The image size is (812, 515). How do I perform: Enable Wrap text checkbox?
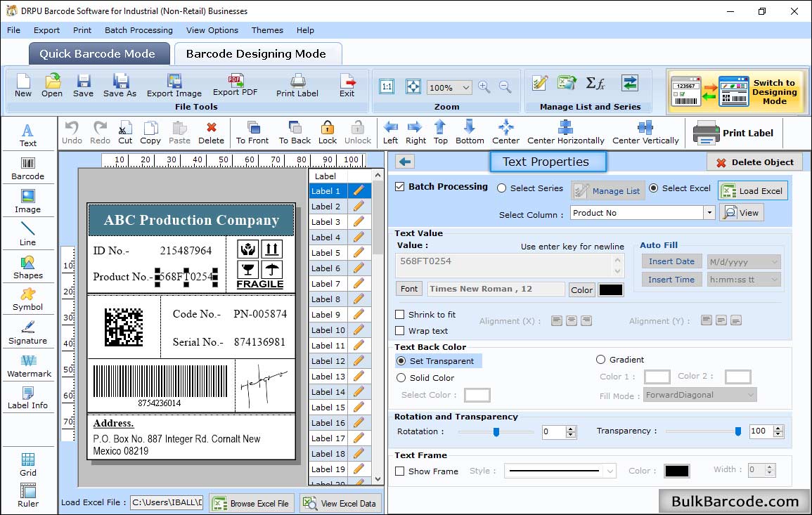(x=400, y=330)
